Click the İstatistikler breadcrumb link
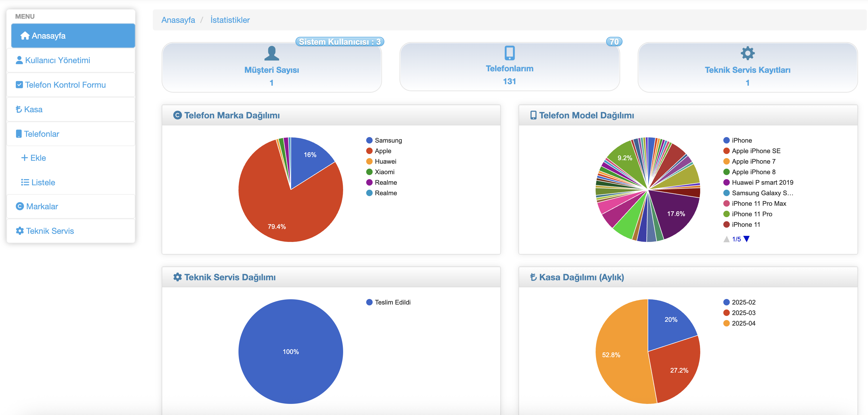868x415 pixels. pos(230,20)
